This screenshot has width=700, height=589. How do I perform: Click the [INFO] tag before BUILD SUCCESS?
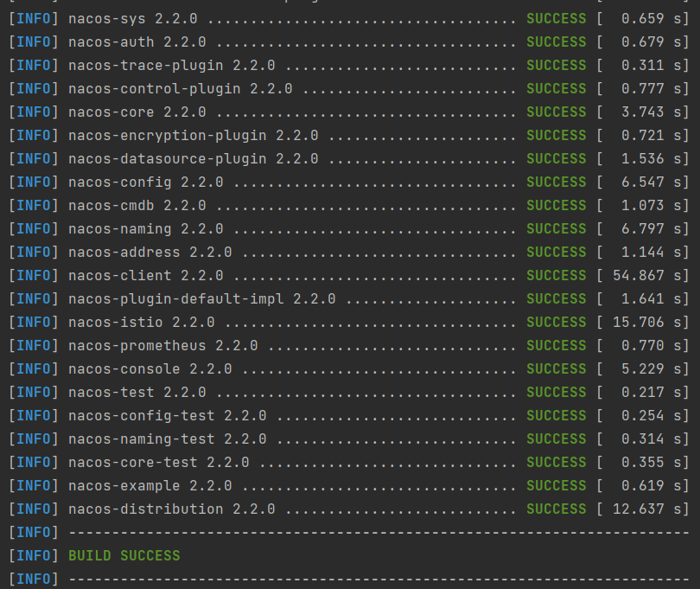click(34, 556)
